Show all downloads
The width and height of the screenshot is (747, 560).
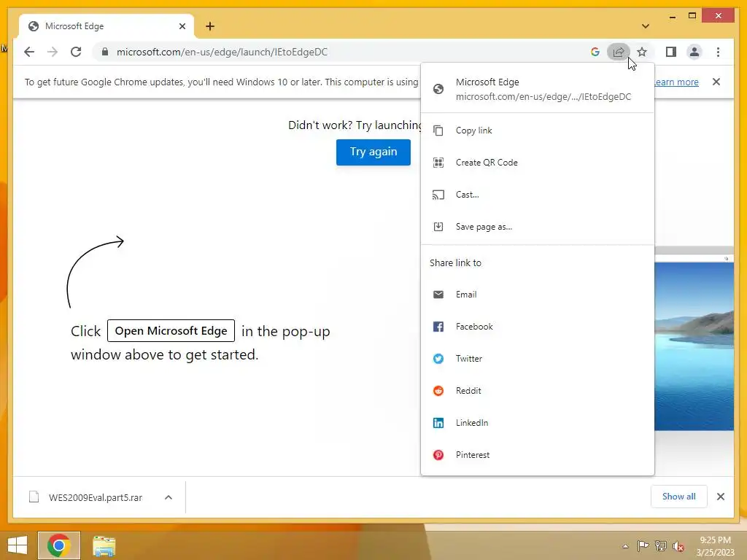(x=679, y=497)
